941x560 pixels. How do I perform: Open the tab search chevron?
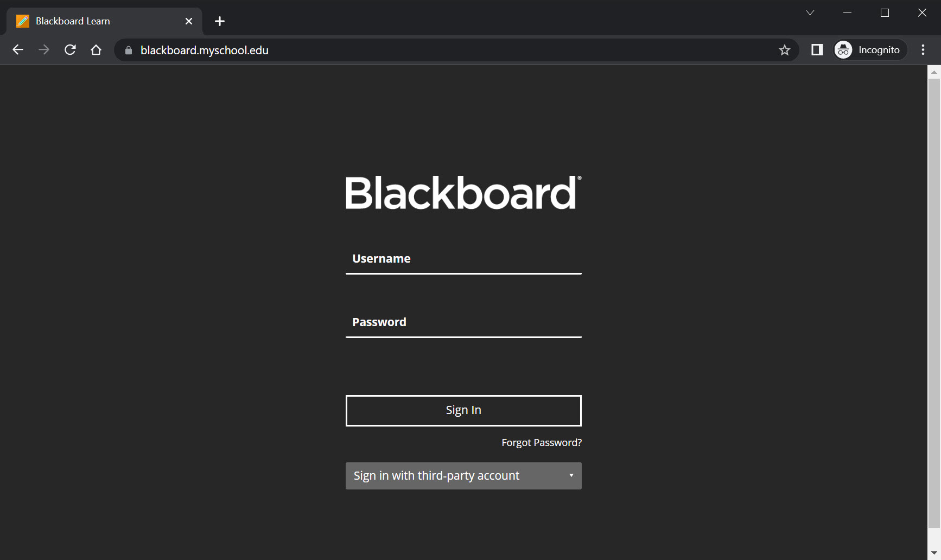click(810, 12)
